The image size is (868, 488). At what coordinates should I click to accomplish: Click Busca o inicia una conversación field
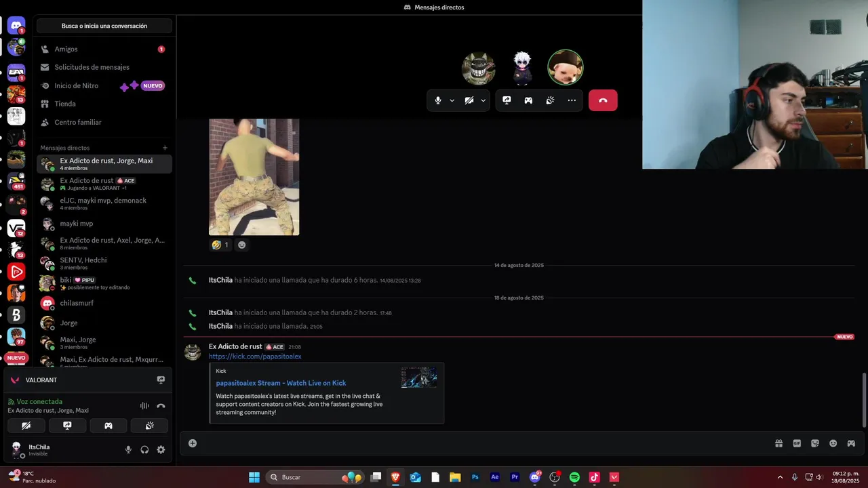(104, 26)
